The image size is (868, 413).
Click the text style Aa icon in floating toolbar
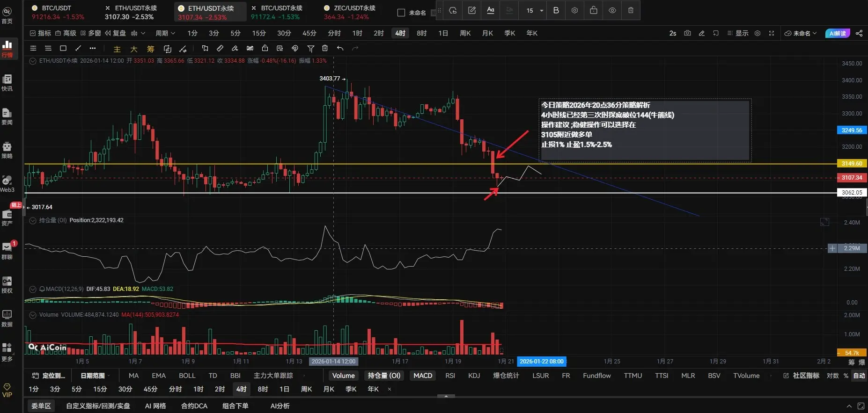pyautogui.click(x=490, y=10)
